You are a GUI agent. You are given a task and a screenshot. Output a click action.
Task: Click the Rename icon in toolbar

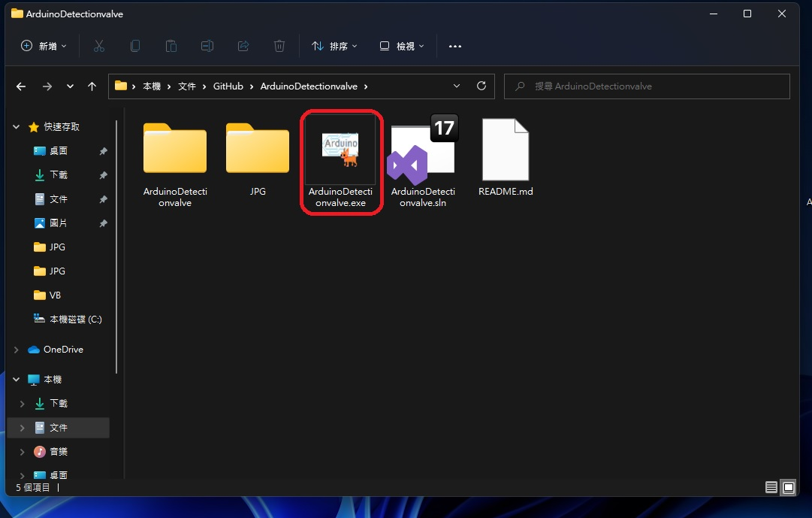coord(207,46)
